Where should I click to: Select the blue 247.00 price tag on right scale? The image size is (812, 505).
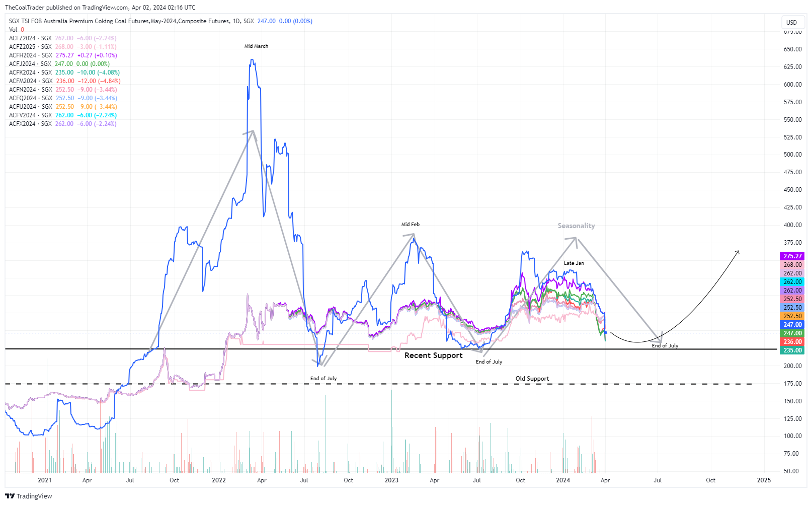click(792, 325)
